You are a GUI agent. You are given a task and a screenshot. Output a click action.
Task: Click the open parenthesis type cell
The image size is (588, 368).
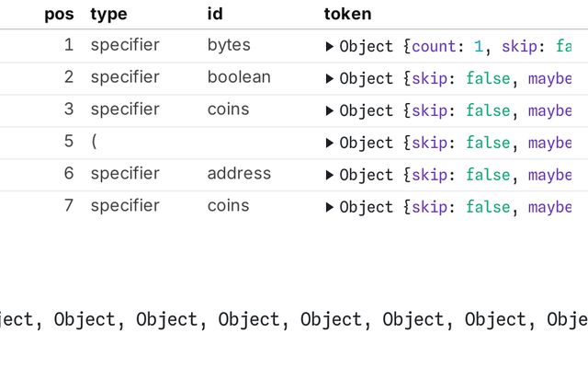point(94,142)
